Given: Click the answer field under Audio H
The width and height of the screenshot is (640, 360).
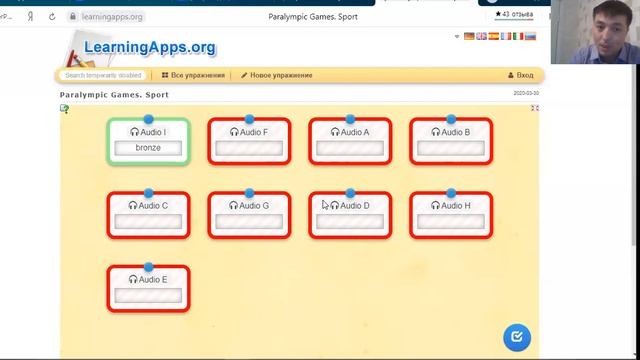Looking at the screenshot, I should (451, 222).
